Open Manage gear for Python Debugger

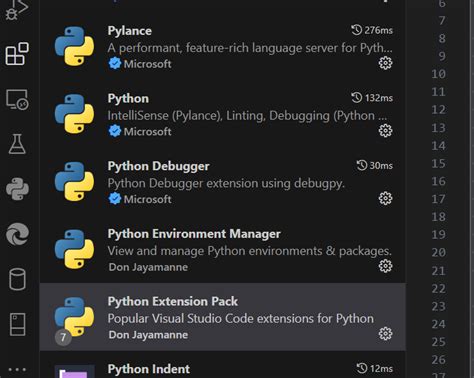point(385,198)
